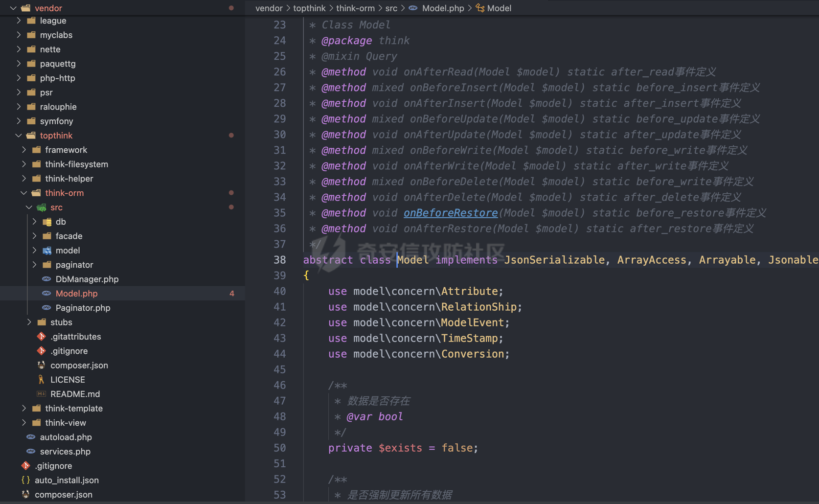
Task: Click the README.md markdown icon
Action: 42,394
